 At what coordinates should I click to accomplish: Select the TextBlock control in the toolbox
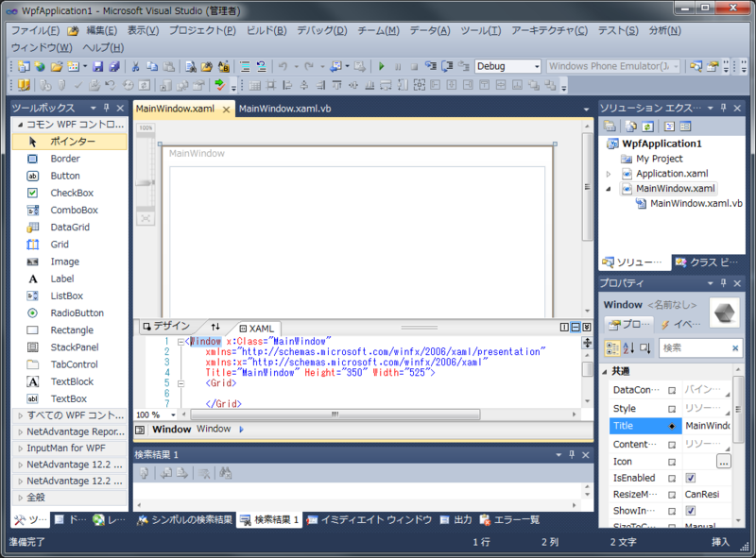point(70,381)
